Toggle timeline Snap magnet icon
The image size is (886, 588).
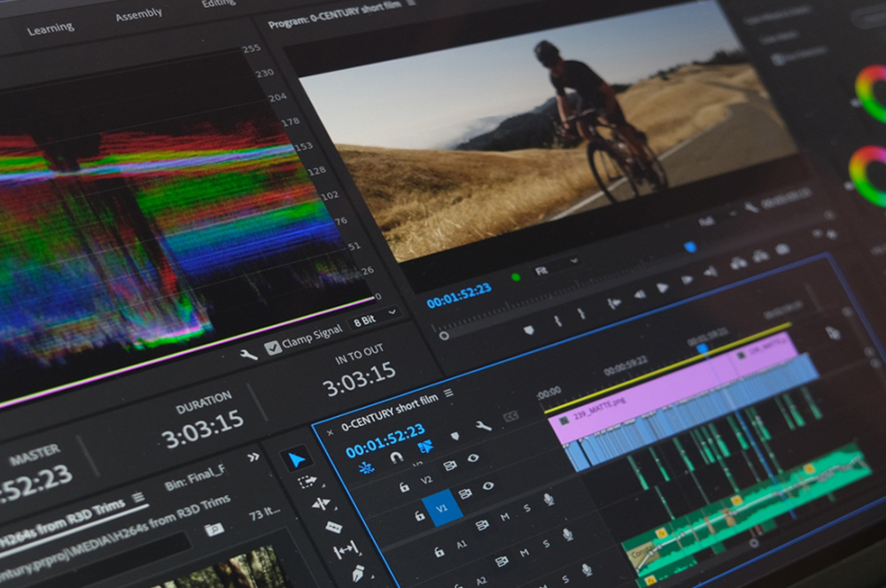396,457
